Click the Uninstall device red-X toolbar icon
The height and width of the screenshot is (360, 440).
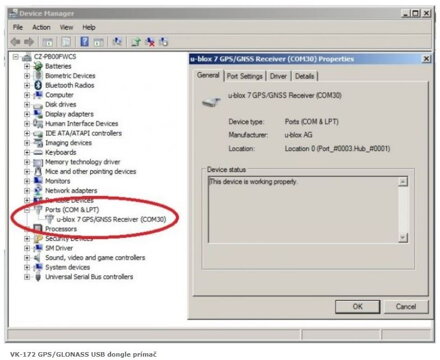(x=150, y=42)
